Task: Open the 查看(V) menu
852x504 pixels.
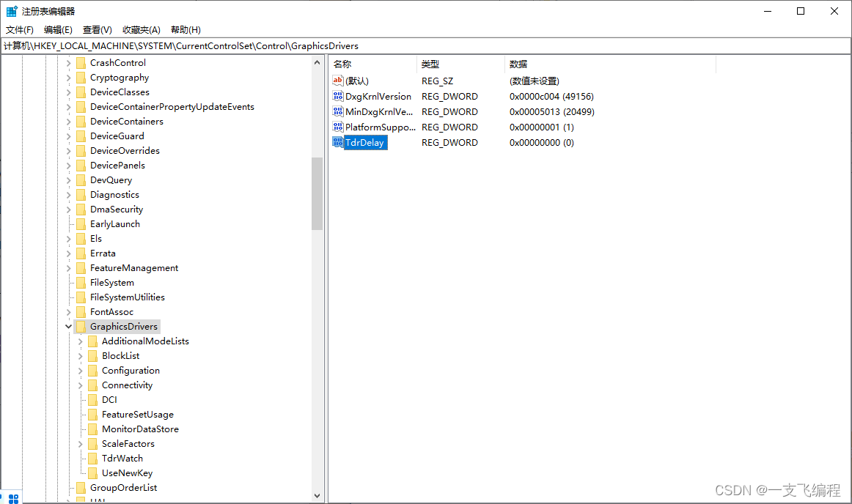Action: click(98, 30)
